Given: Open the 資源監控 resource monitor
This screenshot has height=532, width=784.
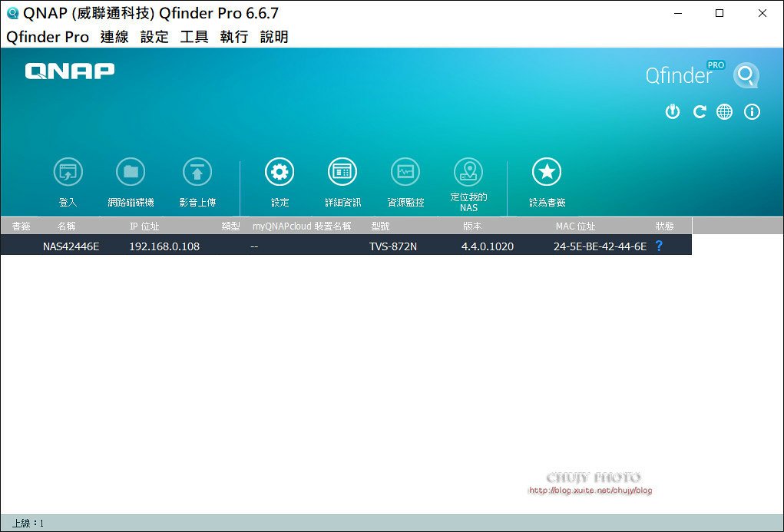Looking at the screenshot, I should tap(405, 172).
